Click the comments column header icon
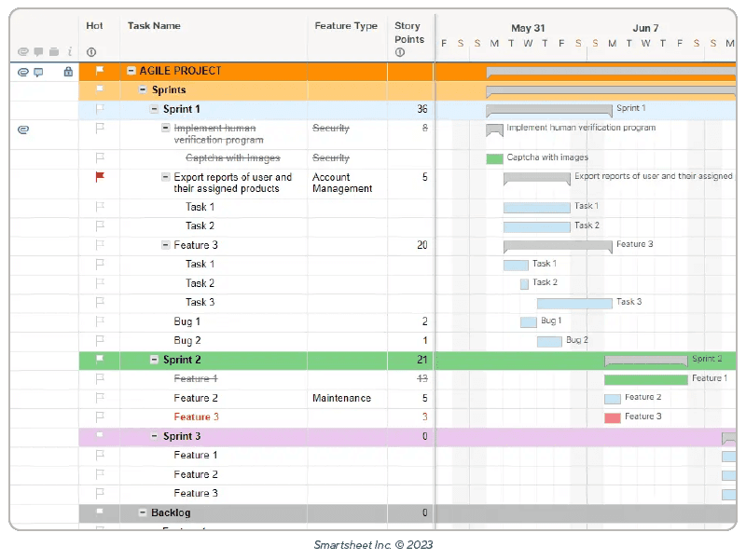 pyautogui.click(x=38, y=51)
